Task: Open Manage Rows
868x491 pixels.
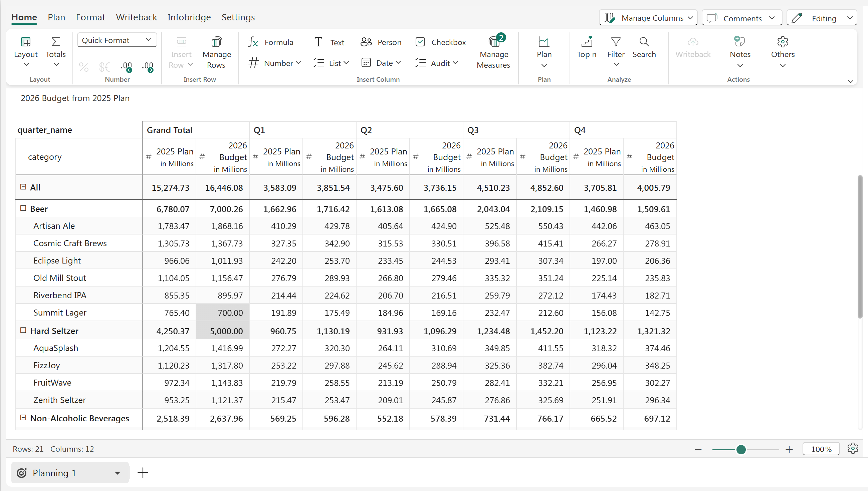Action: (x=216, y=52)
